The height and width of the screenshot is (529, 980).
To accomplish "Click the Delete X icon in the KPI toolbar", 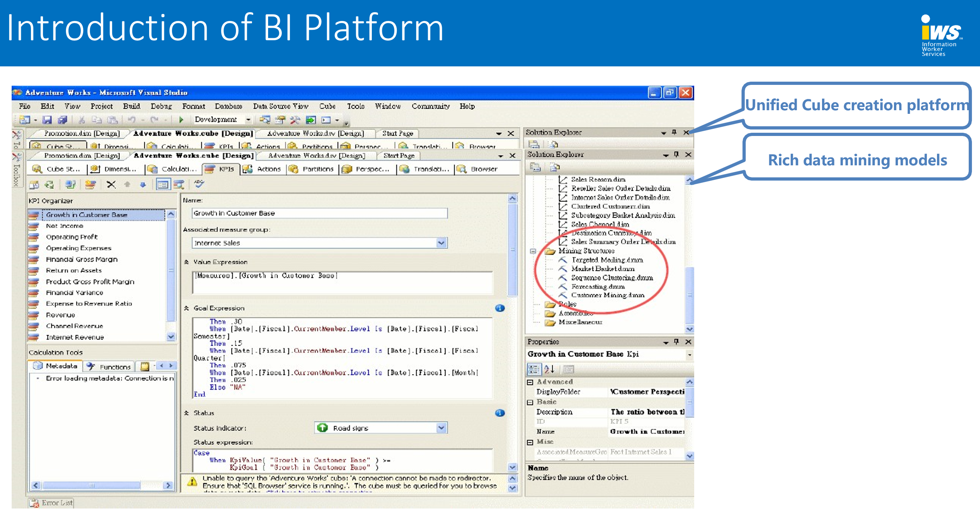I will point(111,185).
